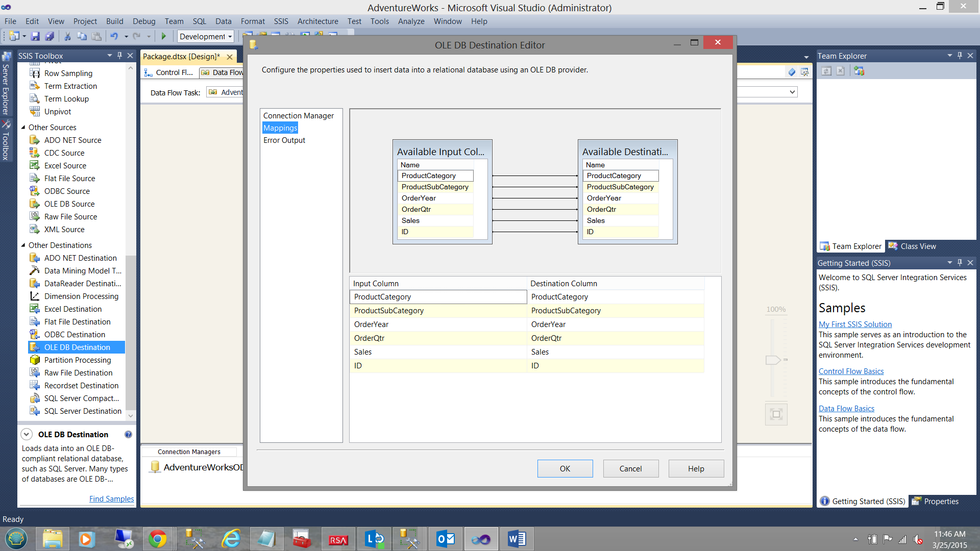Click the OK button in editor
Image resolution: width=980 pixels, height=551 pixels.
coord(565,468)
